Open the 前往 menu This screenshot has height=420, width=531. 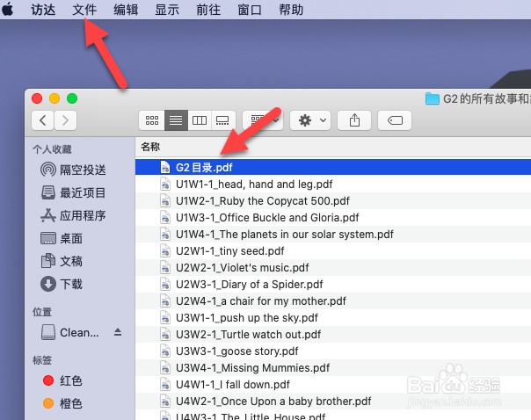click(208, 10)
